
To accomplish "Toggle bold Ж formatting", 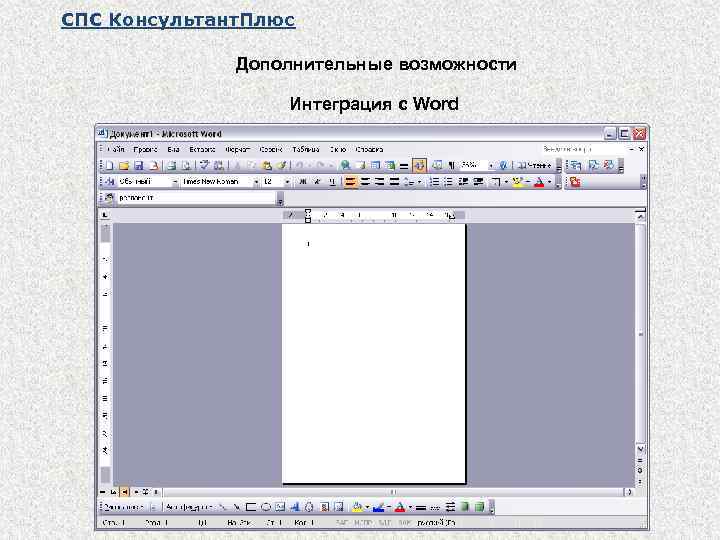I will [303, 182].
